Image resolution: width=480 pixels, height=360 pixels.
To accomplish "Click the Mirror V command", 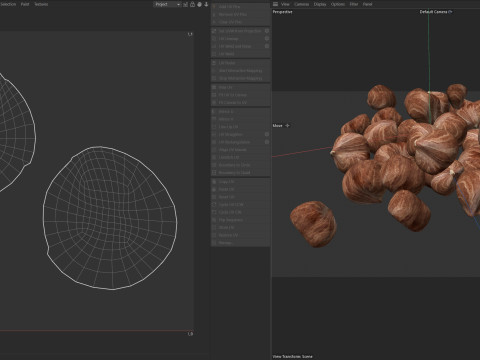I will tap(240, 119).
